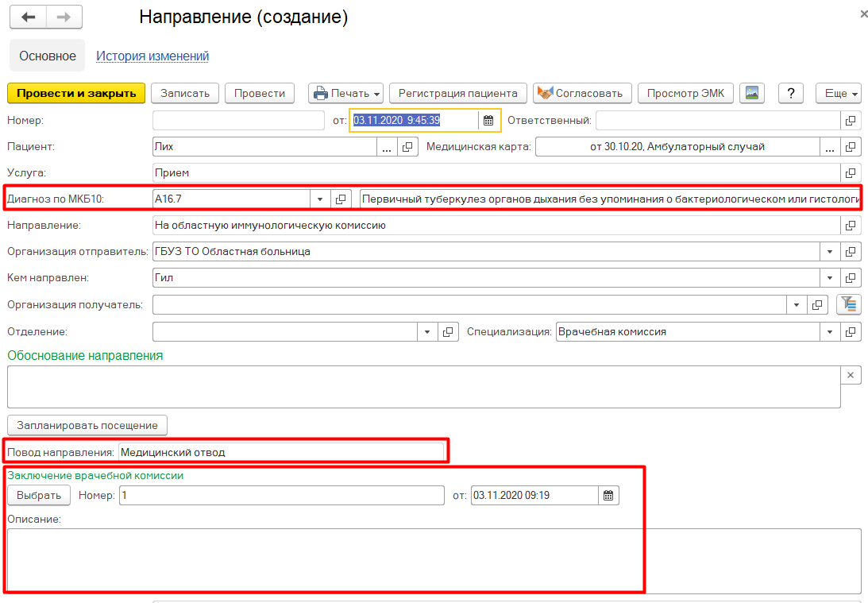This screenshot has width=868, height=603.
Task: Click the Согласовать button
Action: (x=582, y=93)
